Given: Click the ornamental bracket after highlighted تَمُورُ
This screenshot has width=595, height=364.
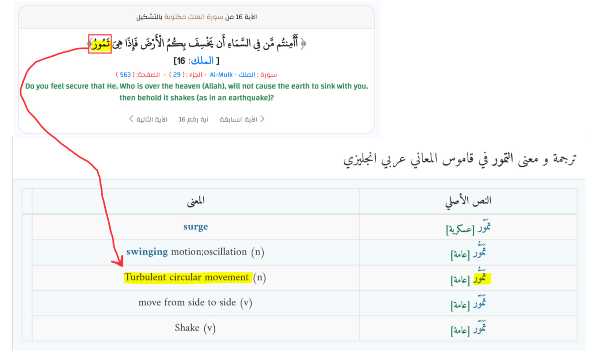Looking at the screenshot, I should click(89, 44).
